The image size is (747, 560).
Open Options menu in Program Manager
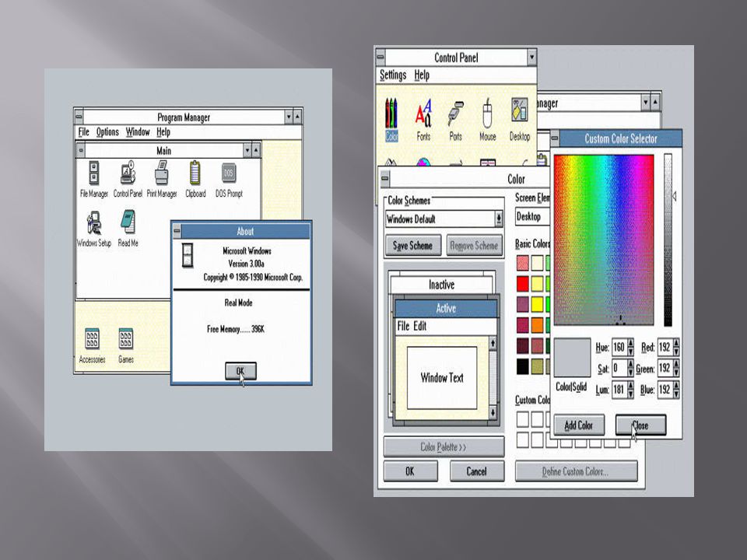pos(107,132)
